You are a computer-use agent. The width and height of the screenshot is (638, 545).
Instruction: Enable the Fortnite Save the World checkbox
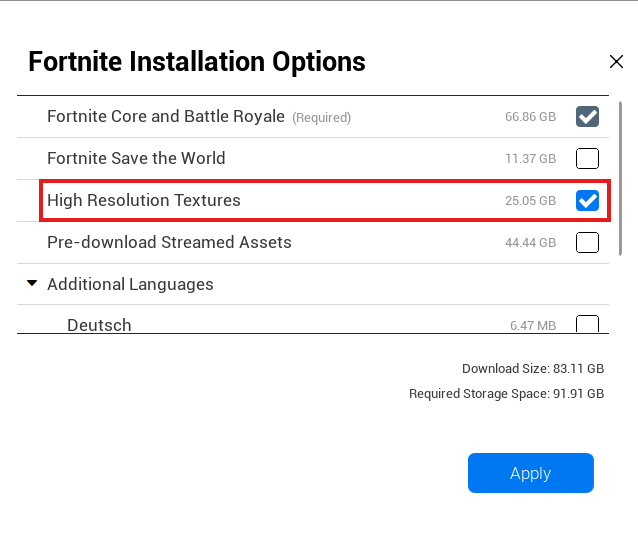click(x=587, y=158)
